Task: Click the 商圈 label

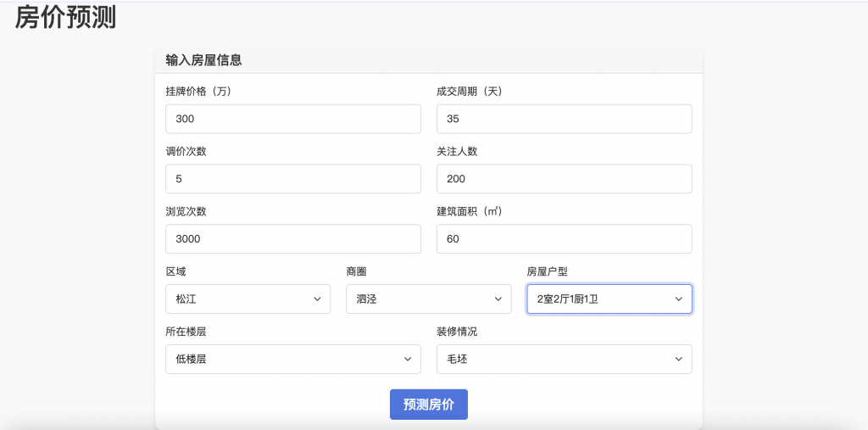Action: click(x=357, y=271)
